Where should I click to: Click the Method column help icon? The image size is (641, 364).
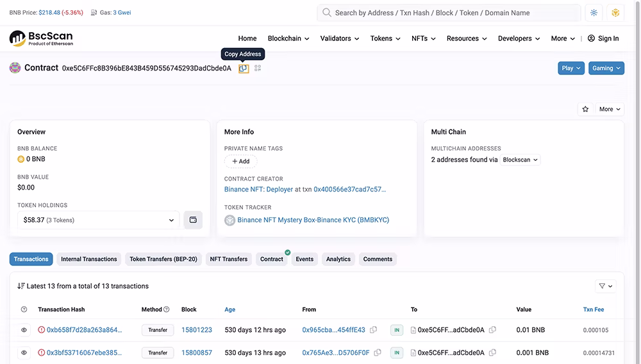coord(167,310)
